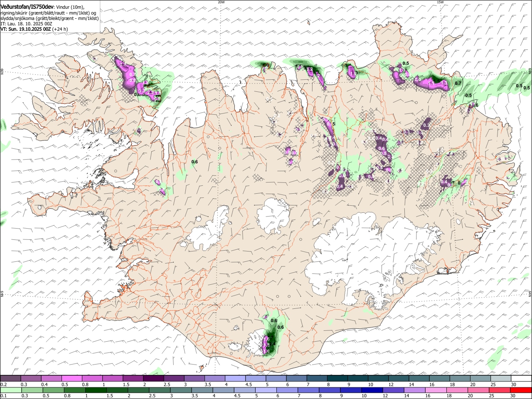Viewport: 532px width, 399px height.
Task: Pick the periwinkle 6 swatch in the rain scale
Action: 286,390
